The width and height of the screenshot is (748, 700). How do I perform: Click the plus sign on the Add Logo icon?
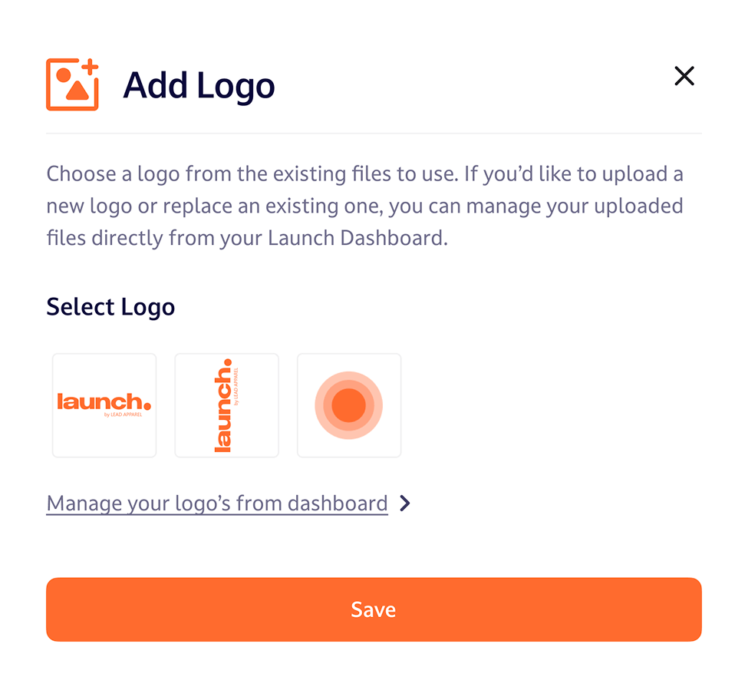[x=91, y=68]
